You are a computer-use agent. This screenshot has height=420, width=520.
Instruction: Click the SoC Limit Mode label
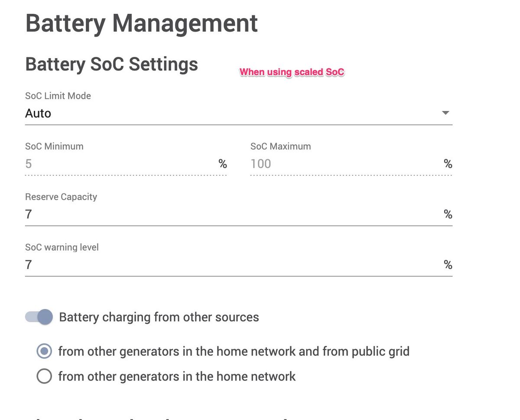(x=58, y=96)
